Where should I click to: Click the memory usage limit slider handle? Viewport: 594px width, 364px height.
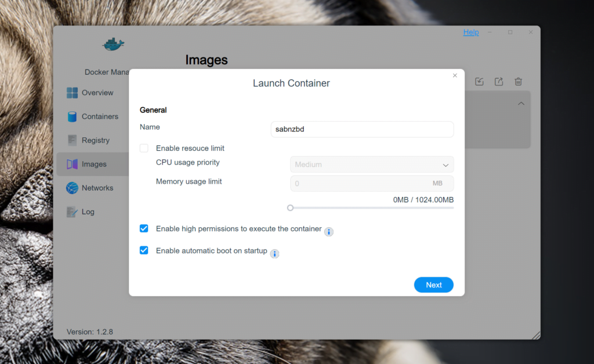[x=291, y=208]
